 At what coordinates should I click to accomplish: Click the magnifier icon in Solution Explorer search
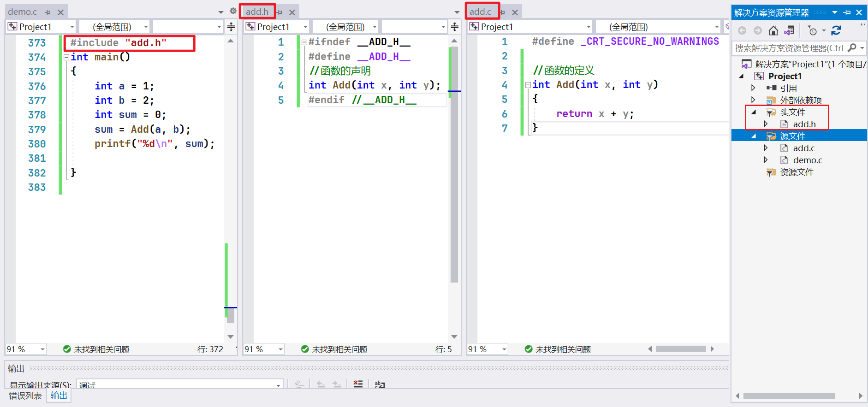coord(852,48)
